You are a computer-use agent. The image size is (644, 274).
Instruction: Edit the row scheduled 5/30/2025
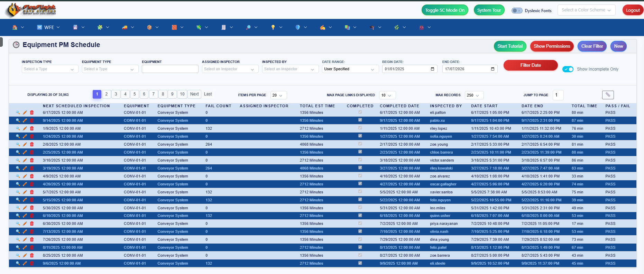(25, 208)
